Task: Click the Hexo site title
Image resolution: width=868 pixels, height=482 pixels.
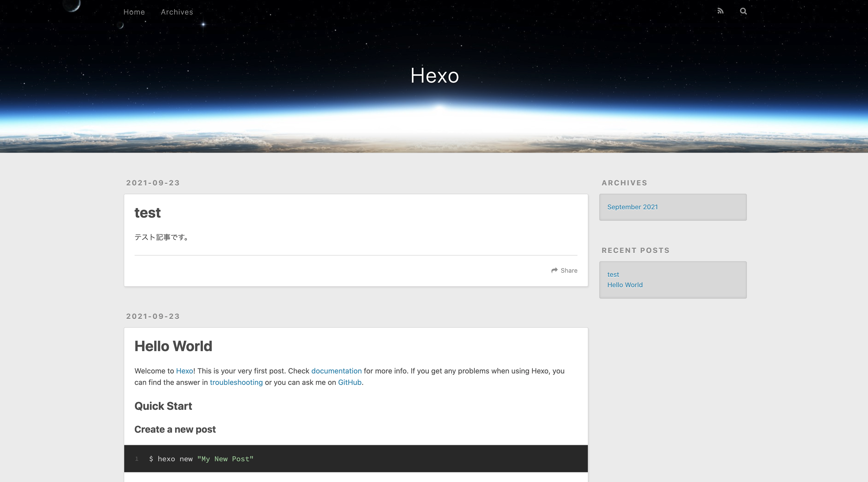Action: click(x=434, y=76)
